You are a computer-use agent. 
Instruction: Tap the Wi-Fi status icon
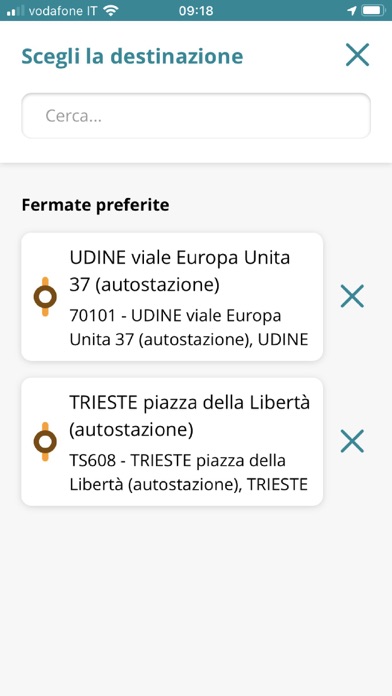111,11
